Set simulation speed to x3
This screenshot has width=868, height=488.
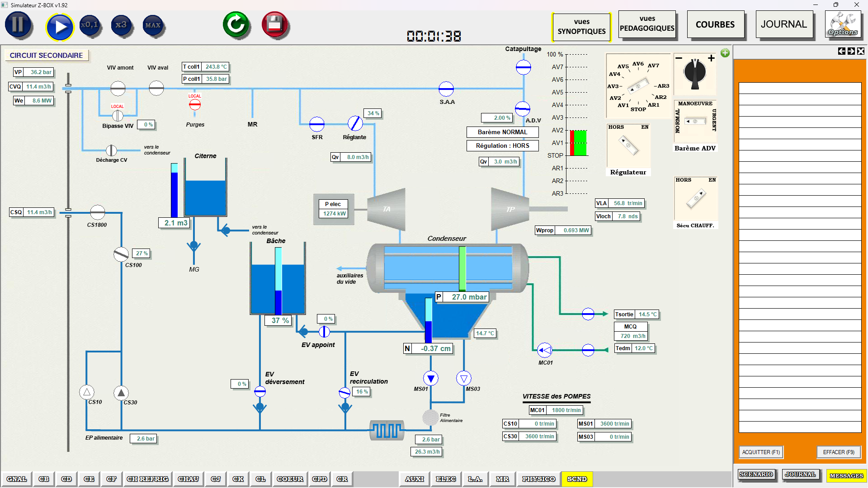[121, 25]
